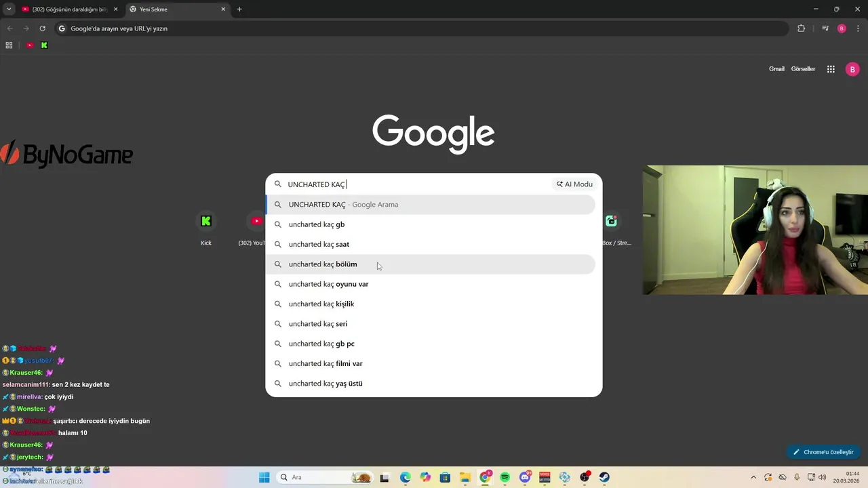Click Chrome'u özelleştir button

point(824,452)
